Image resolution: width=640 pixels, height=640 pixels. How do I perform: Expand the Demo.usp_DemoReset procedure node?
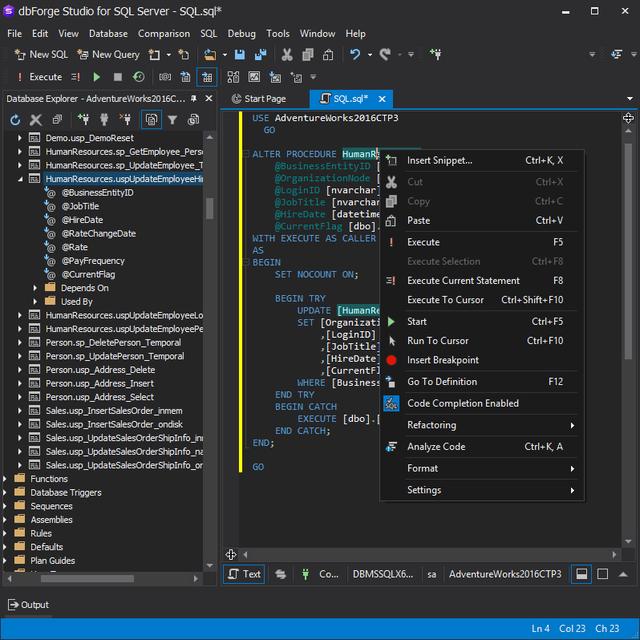pyautogui.click(x=20, y=138)
